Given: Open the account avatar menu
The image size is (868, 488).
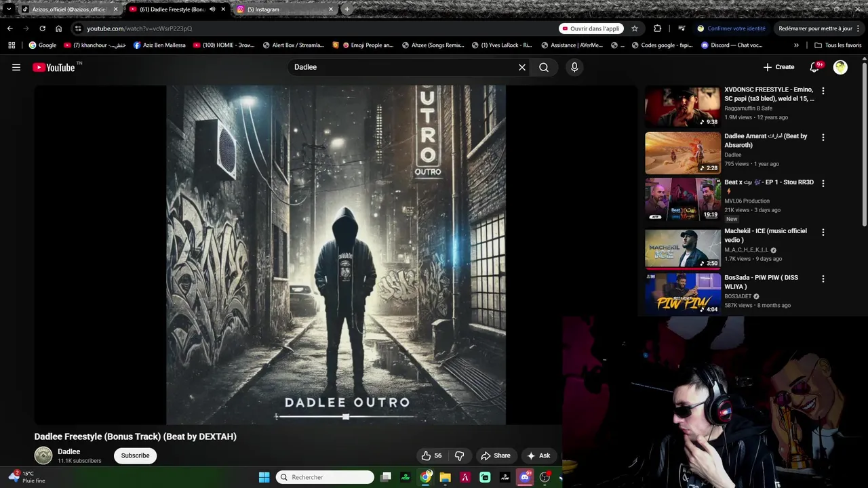Looking at the screenshot, I should tap(840, 67).
